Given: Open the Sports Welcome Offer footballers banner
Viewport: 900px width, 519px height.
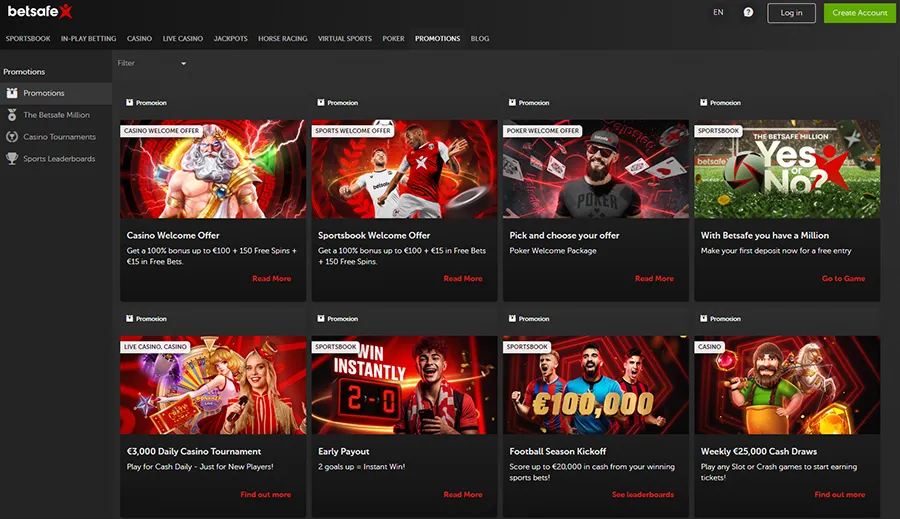Looking at the screenshot, I should coord(404,169).
